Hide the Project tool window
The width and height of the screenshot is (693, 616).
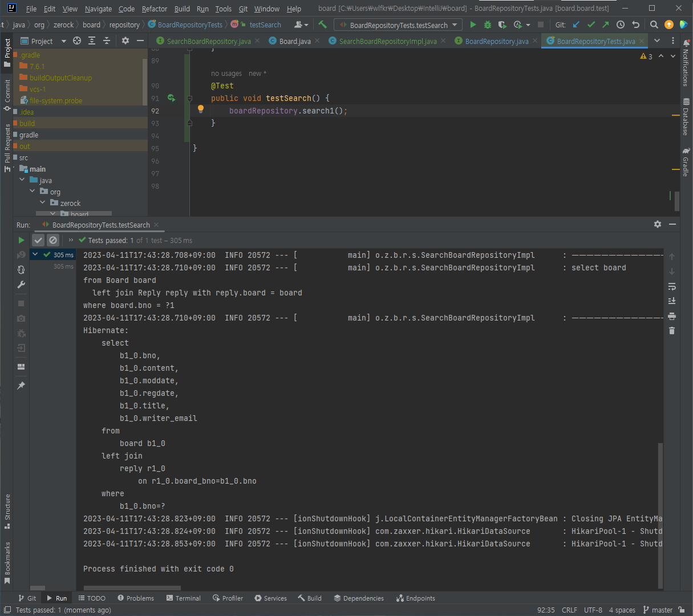point(140,40)
